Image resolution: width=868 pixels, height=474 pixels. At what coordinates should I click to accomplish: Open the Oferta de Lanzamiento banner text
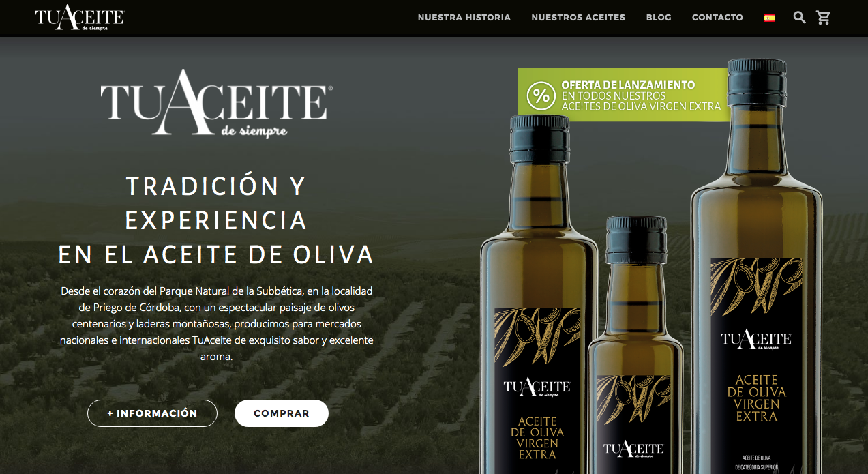(x=640, y=95)
